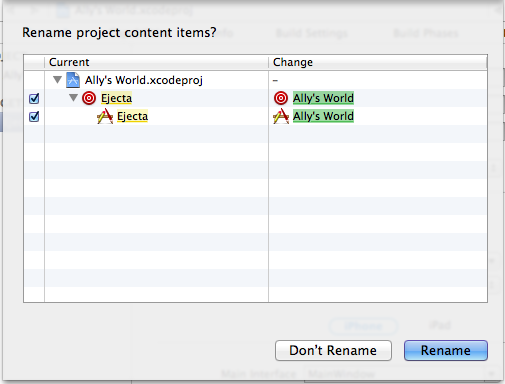Click the checkbox column header cell

34,62
